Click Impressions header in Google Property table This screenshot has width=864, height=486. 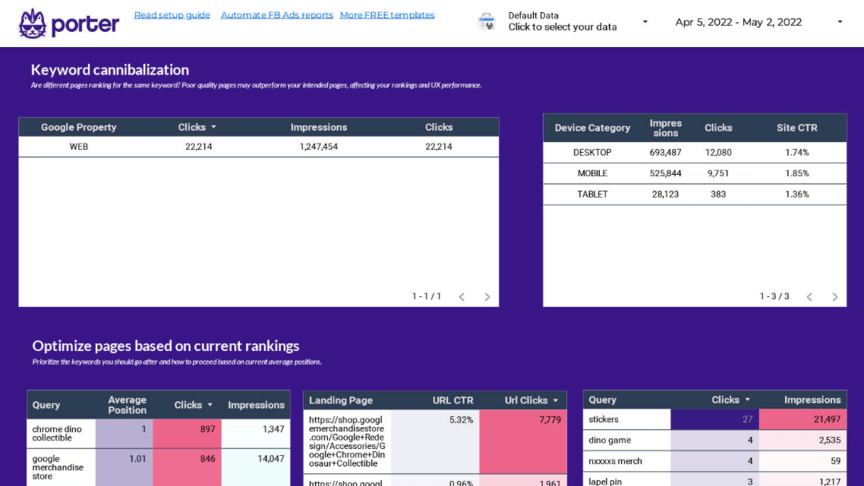click(x=318, y=127)
